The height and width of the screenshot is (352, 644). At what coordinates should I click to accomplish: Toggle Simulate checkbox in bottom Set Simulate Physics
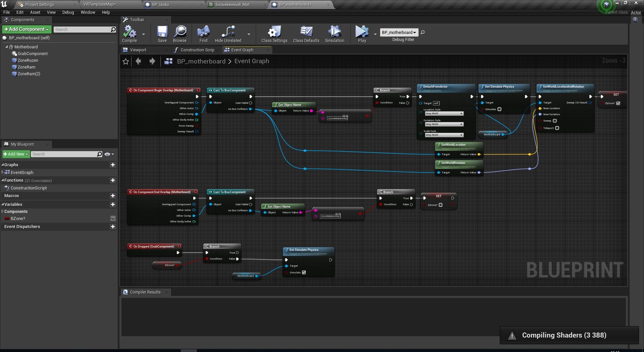(304, 273)
